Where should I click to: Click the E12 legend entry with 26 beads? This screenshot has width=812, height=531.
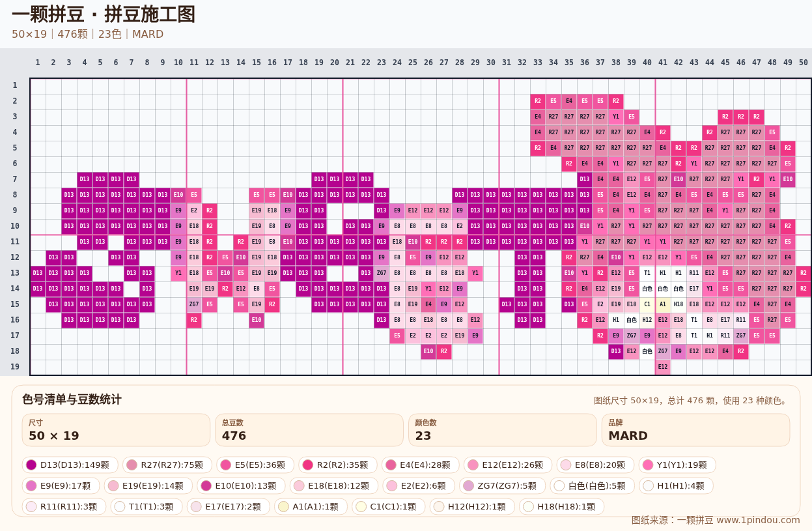(x=508, y=465)
